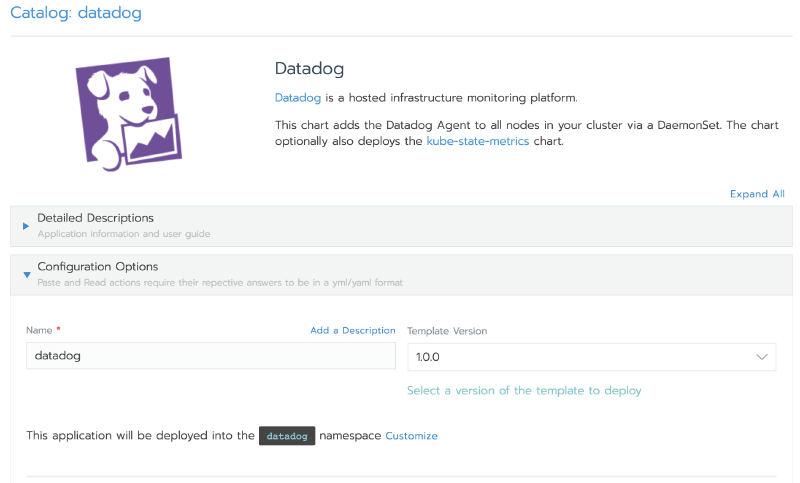Screen dimensions: 800x483
Task: Click the Configuration Options section title
Action: tap(98, 266)
